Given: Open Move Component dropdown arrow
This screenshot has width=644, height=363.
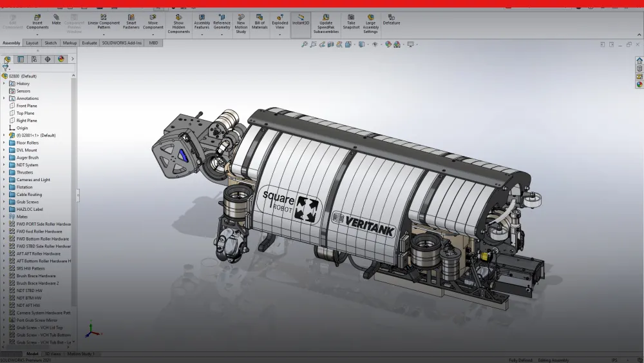Looking at the screenshot, I should [x=153, y=35].
